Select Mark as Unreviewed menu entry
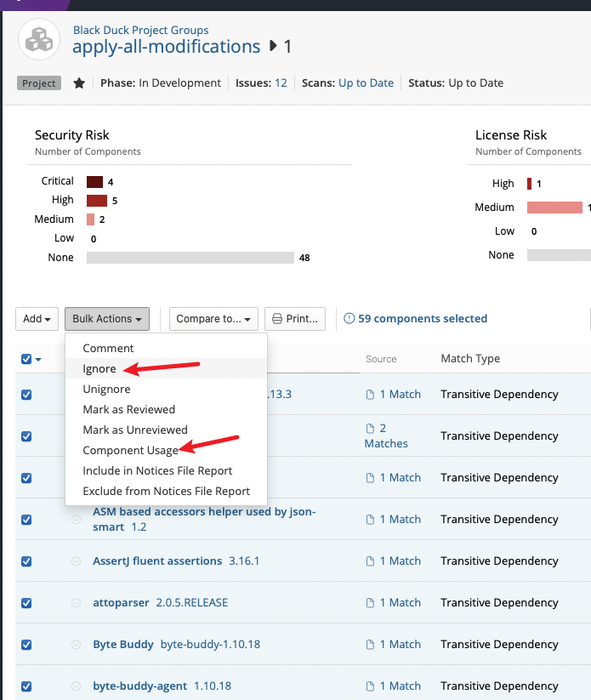Image resolution: width=591 pixels, height=700 pixels. tap(166, 430)
